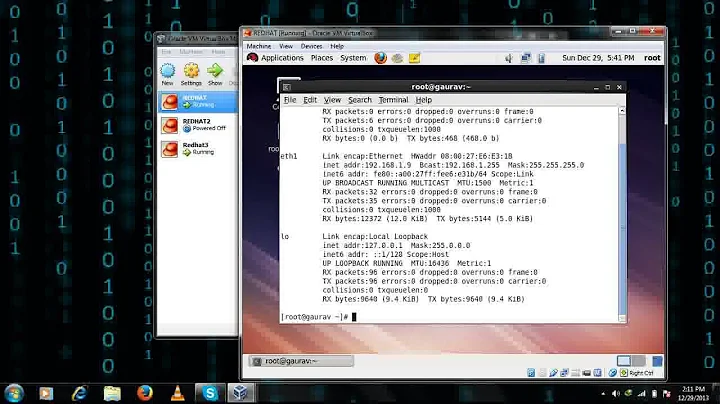The image size is (720, 404).
Task: Open the terminal Search menu
Action: (360, 100)
